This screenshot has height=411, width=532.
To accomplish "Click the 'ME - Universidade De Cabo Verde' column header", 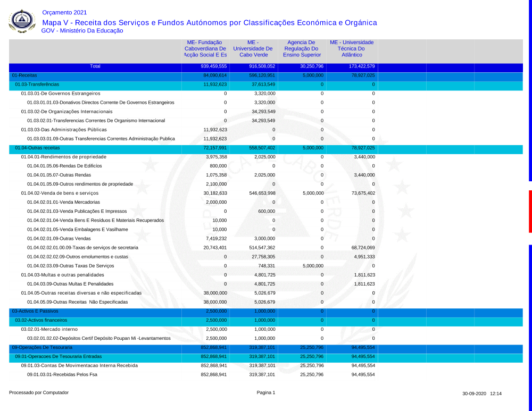I will pyautogui.click(x=253, y=48).
